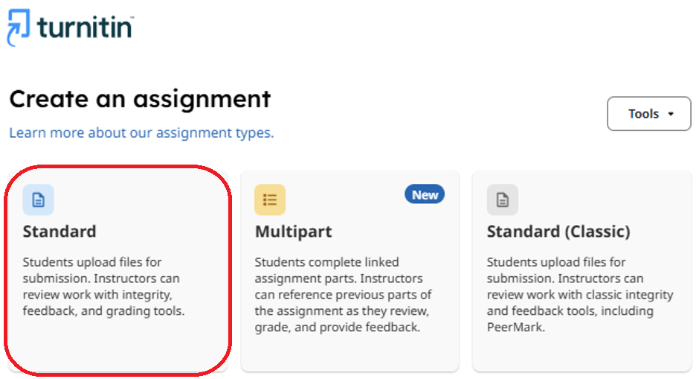Viewport: 699px width, 379px height.
Task: Choose the Standard assignment title
Action: pos(59,231)
